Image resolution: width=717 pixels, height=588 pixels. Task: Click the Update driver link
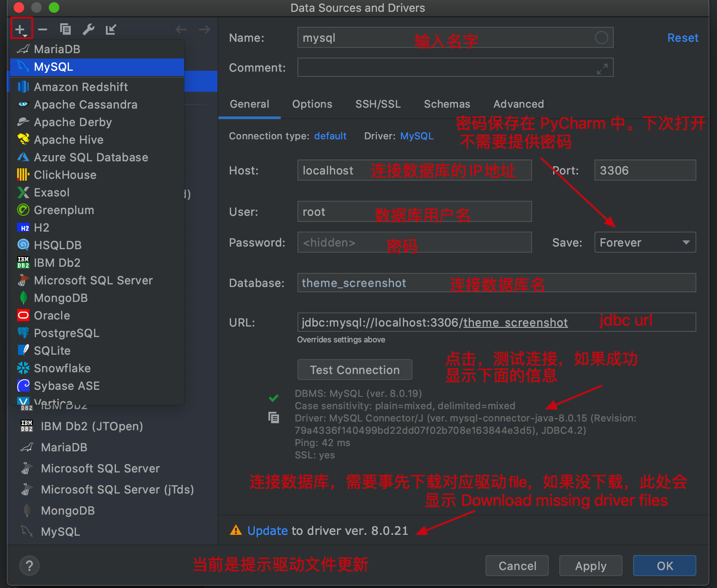click(x=268, y=531)
